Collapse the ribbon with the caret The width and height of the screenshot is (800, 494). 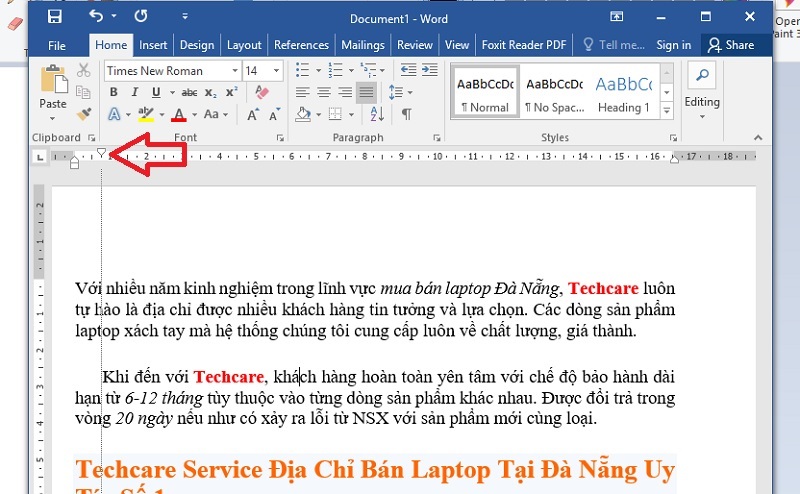[758, 138]
